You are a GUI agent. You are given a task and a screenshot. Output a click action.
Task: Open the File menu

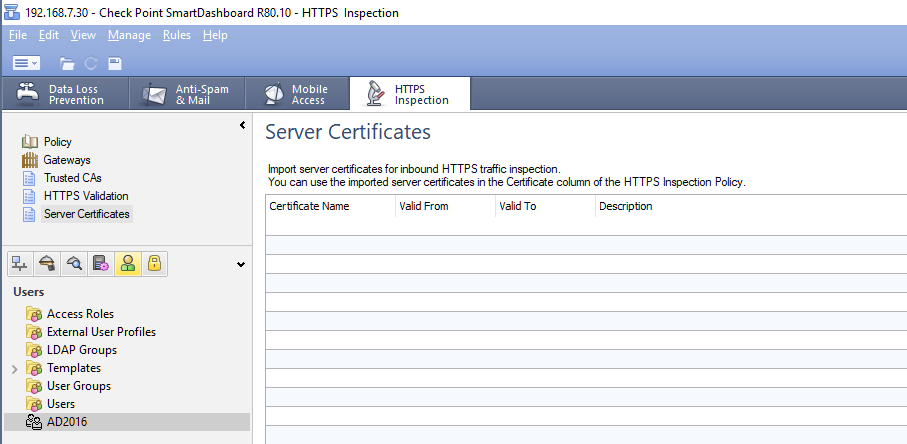pyautogui.click(x=18, y=35)
